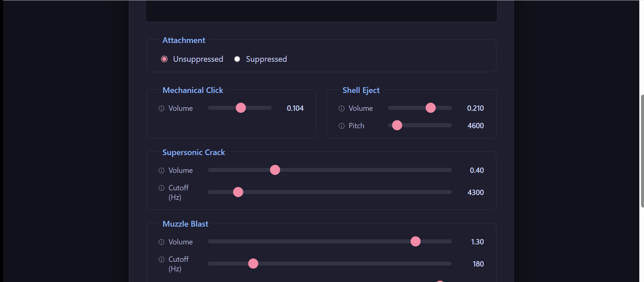Click the Supersonic Crack volume slider handle
Image resolution: width=644 pixels, height=282 pixels.
[x=275, y=170]
